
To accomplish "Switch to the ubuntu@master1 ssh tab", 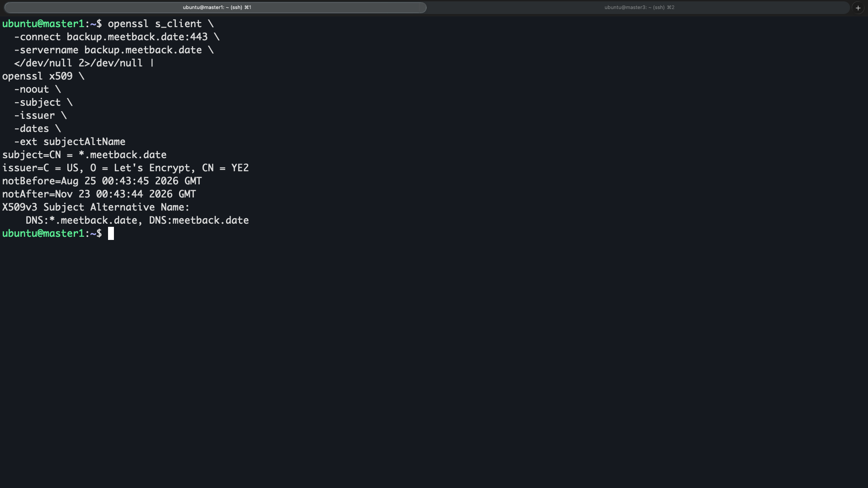I will (x=215, y=7).
